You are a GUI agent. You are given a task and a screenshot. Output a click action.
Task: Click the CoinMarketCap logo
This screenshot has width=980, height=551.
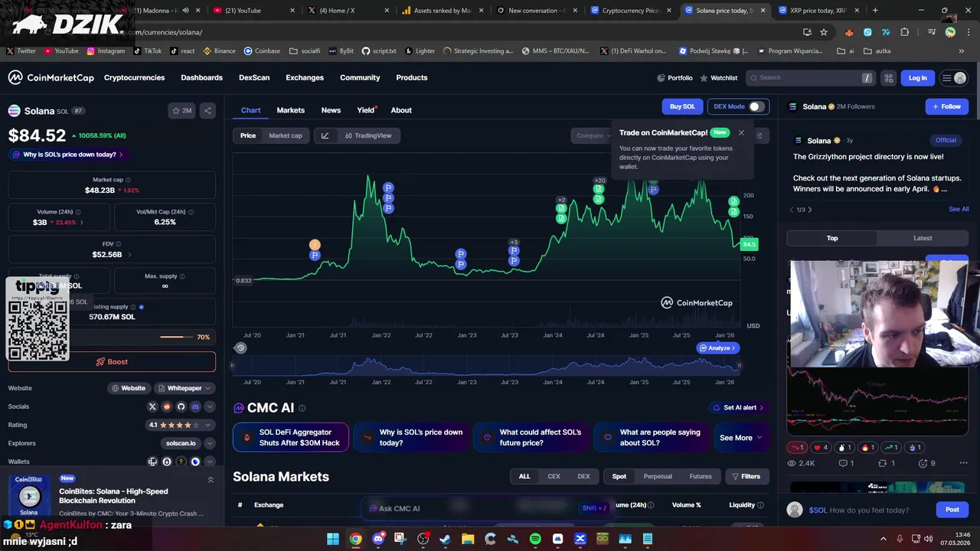pos(51,77)
